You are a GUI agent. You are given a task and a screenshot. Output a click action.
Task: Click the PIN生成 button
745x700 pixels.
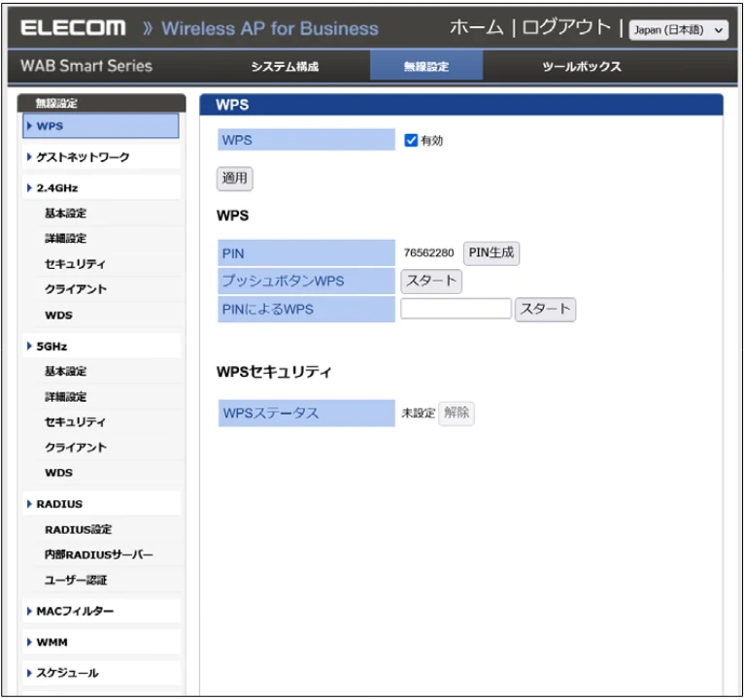(491, 252)
